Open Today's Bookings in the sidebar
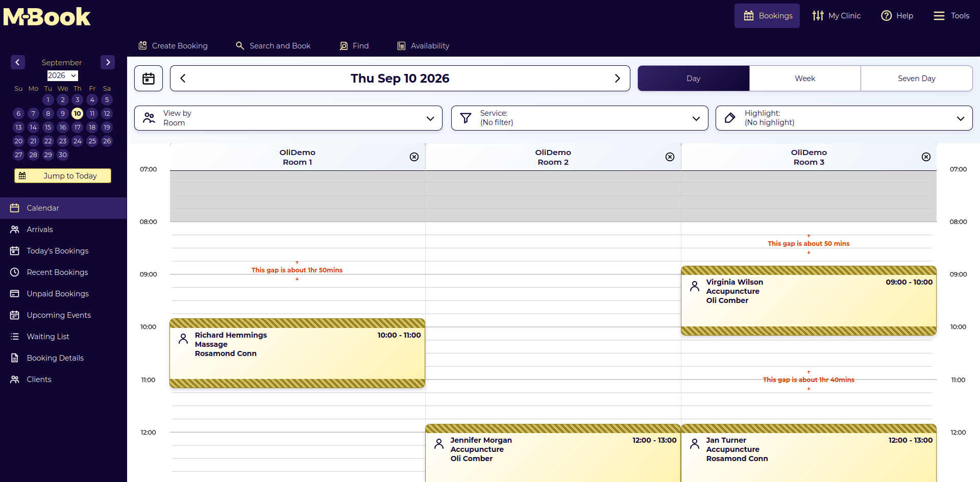Viewport: 980px width, 482px height. [63, 251]
